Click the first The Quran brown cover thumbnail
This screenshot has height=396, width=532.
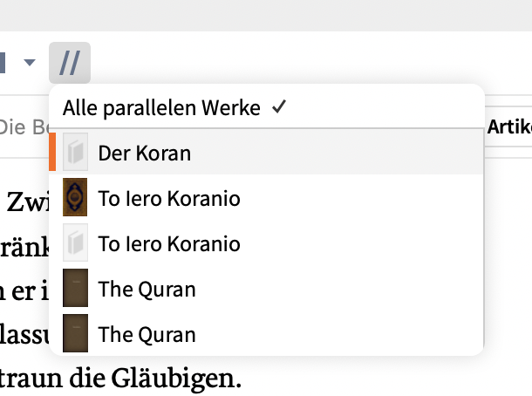pos(75,288)
